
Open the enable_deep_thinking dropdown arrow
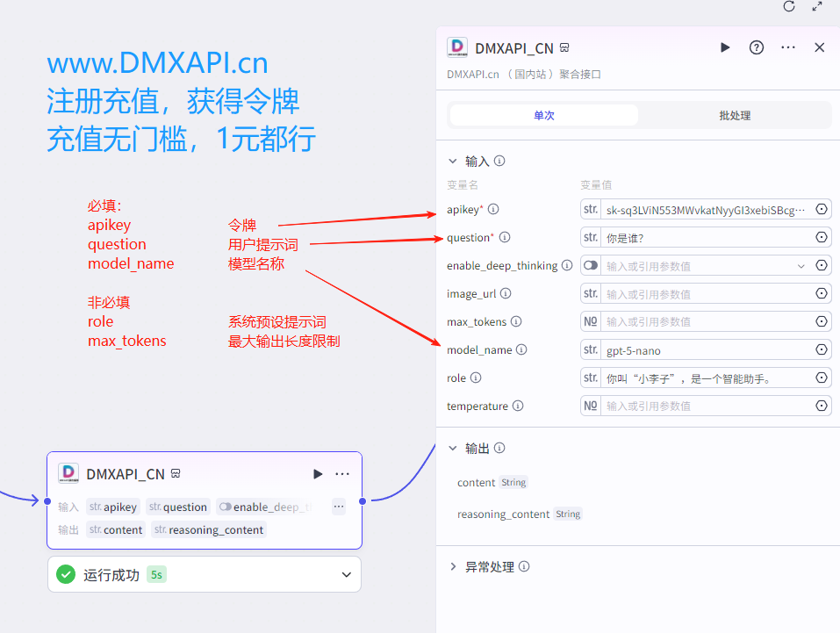[x=801, y=266]
